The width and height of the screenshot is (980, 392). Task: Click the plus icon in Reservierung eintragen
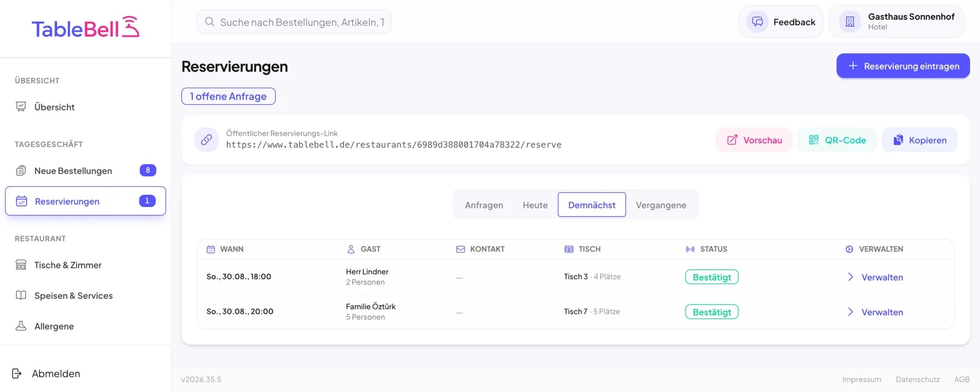click(853, 66)
